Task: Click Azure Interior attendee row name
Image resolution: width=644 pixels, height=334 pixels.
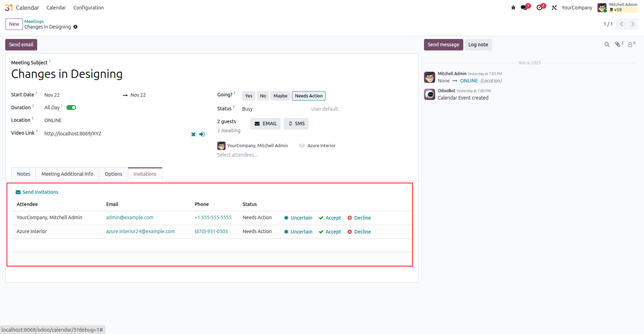Action: point(32,231)
